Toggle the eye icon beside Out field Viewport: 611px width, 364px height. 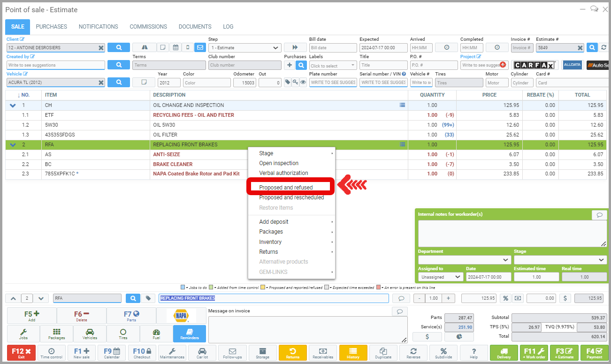[303, 83]
